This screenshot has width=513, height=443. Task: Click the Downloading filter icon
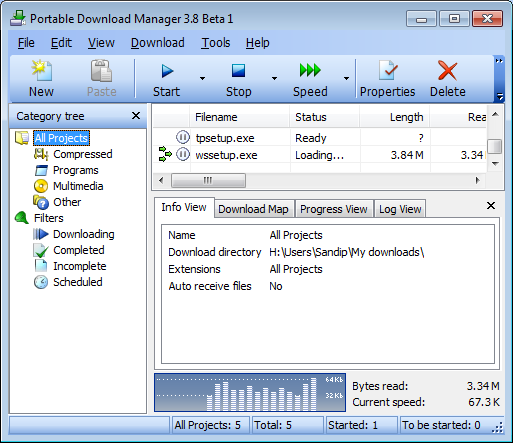coord(41,234)
